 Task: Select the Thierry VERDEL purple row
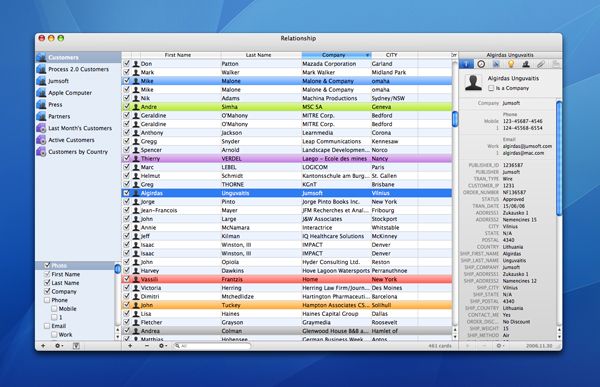(287, 158)
